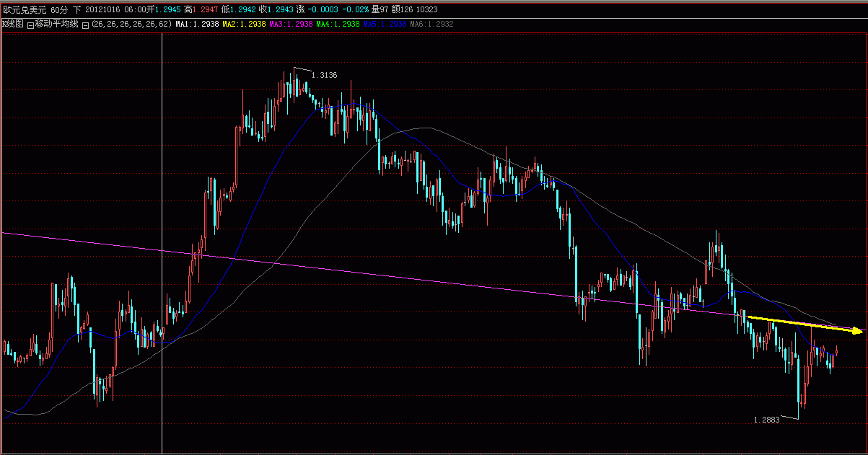Viewport: 868px width, 455px height.
Task: Collapse the 移动平均线 indicator box
Action: click(30, 25)
